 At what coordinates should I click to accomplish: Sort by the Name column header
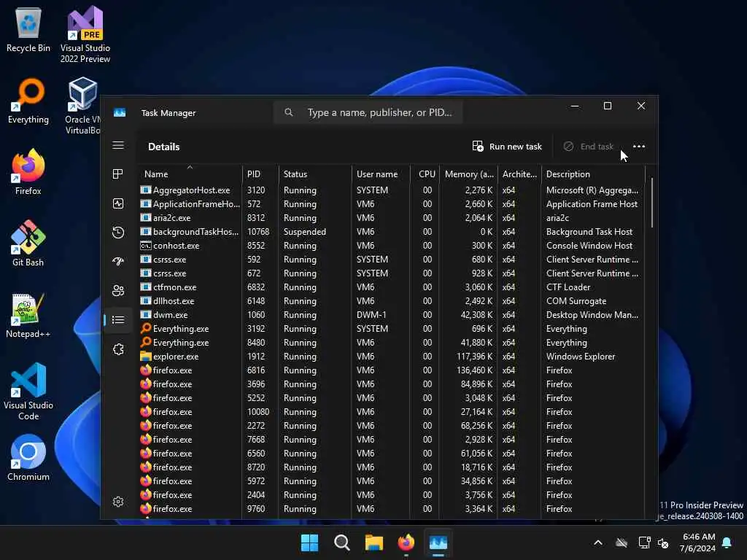[x=190, y=174]
